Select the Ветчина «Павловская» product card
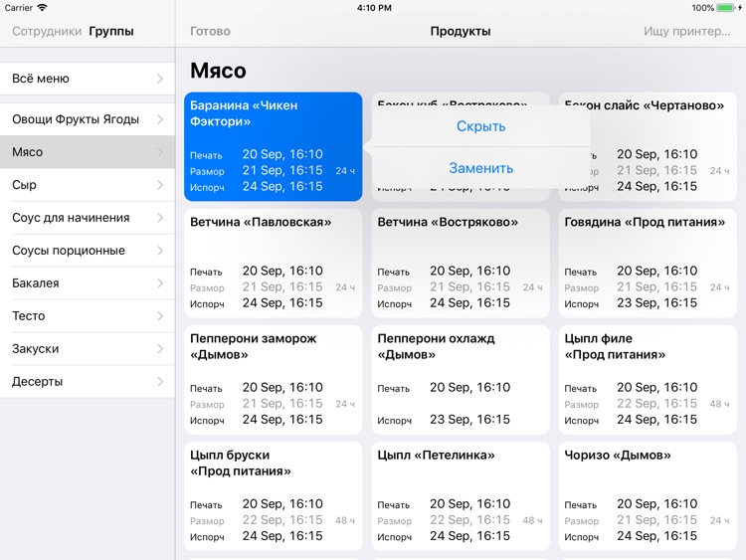Image resolution: width=746 pixels, height=560 pixels. pyautogui.click(x=274, y=264)
